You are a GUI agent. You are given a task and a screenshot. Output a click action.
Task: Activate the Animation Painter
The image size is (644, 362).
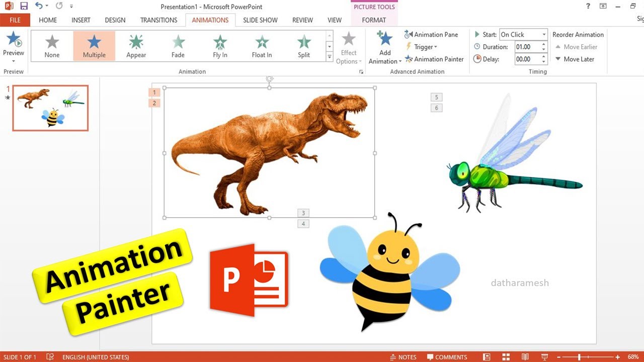click(434, 59)
